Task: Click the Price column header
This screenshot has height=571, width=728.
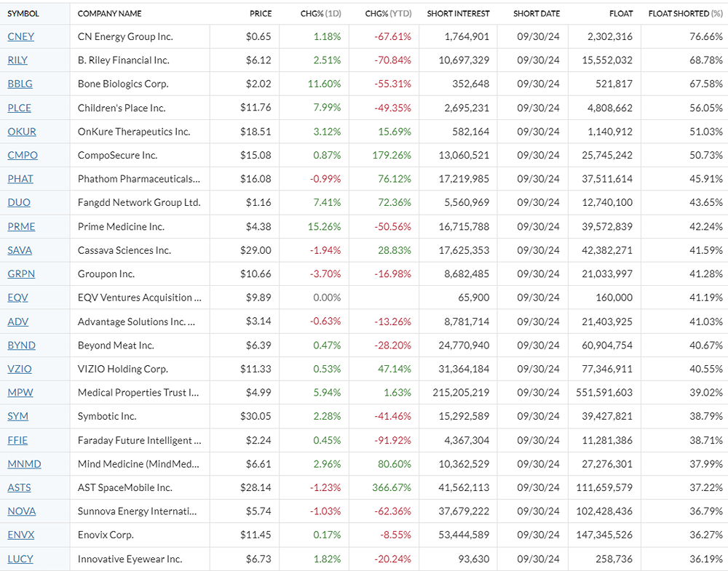Action: point(260,13)
